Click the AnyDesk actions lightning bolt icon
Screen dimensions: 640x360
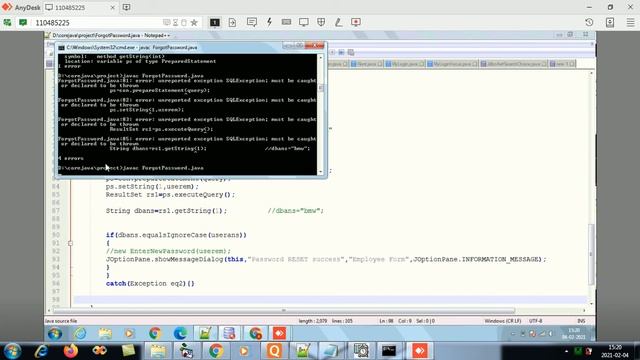coord(269,22)
